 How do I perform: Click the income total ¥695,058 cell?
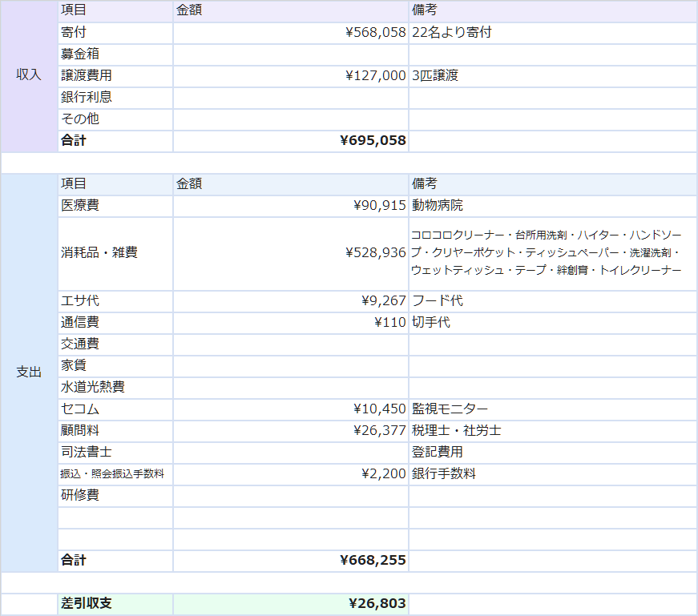point(290,141)
